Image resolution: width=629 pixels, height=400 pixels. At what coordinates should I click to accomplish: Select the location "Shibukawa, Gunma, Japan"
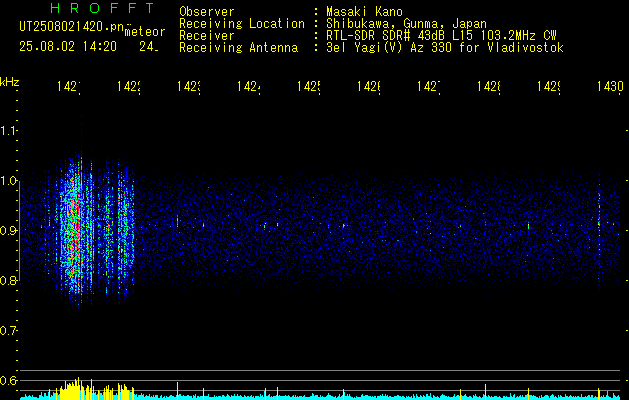(406, 24)
